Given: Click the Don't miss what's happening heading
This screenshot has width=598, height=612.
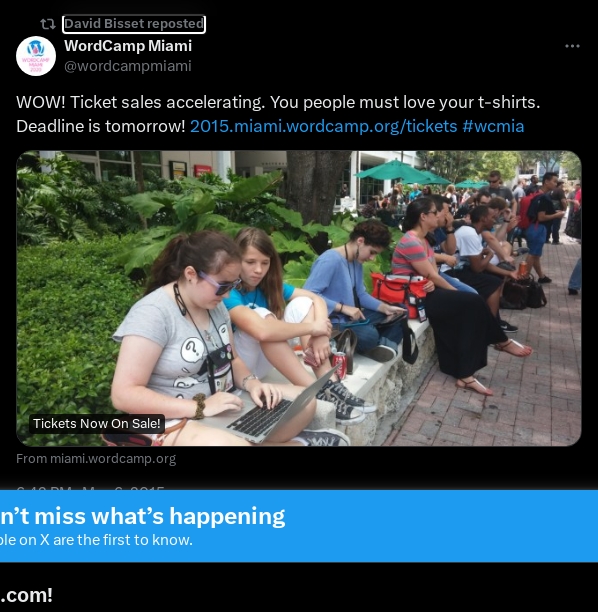Looking at the screenshot, I should tap(142, 516).
